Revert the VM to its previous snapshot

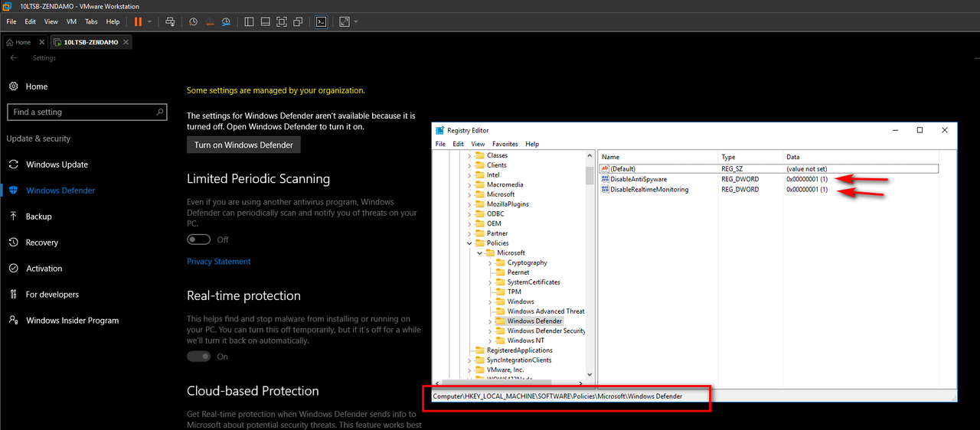[x=209, y=21]
